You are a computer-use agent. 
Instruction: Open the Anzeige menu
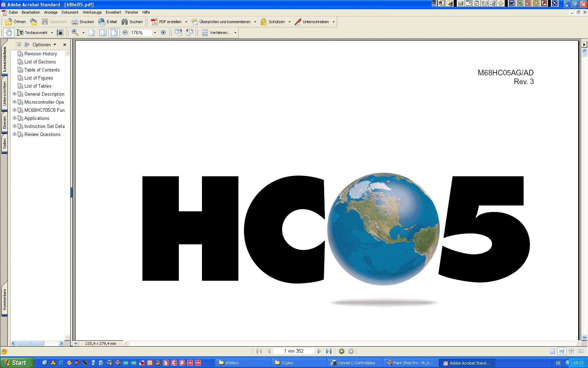click(x=51, y=12)
